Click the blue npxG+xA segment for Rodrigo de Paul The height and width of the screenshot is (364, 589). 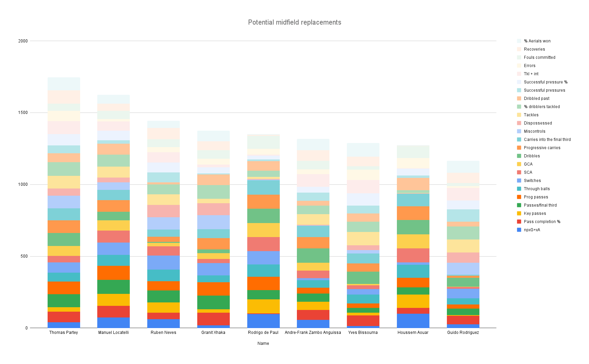[263, 321]
